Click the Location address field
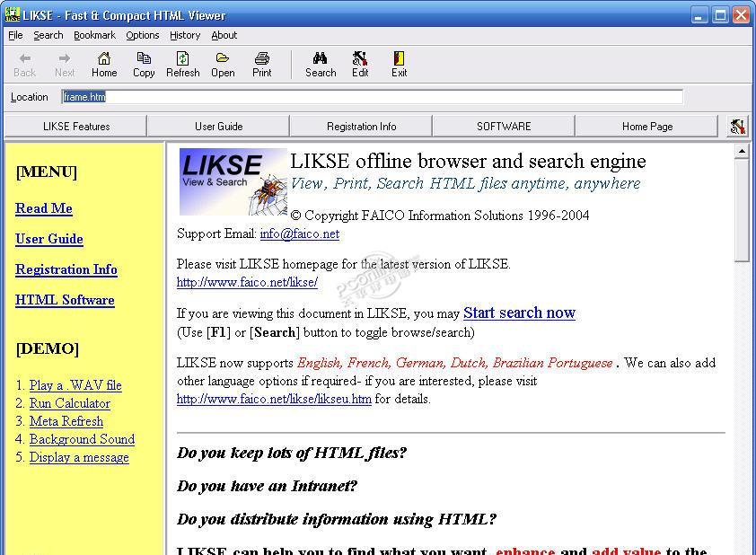Viewport: 756px width, 555px height. coord(372,97)
